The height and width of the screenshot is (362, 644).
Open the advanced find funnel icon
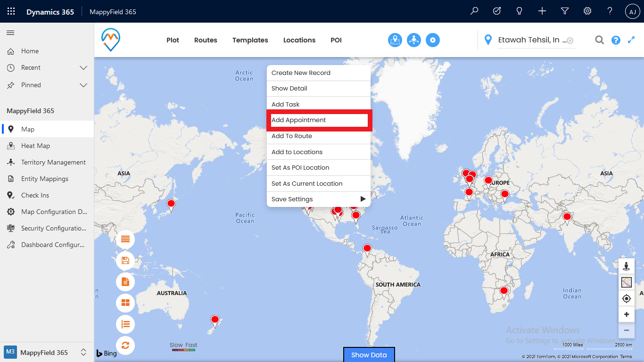tap(565, 11)
